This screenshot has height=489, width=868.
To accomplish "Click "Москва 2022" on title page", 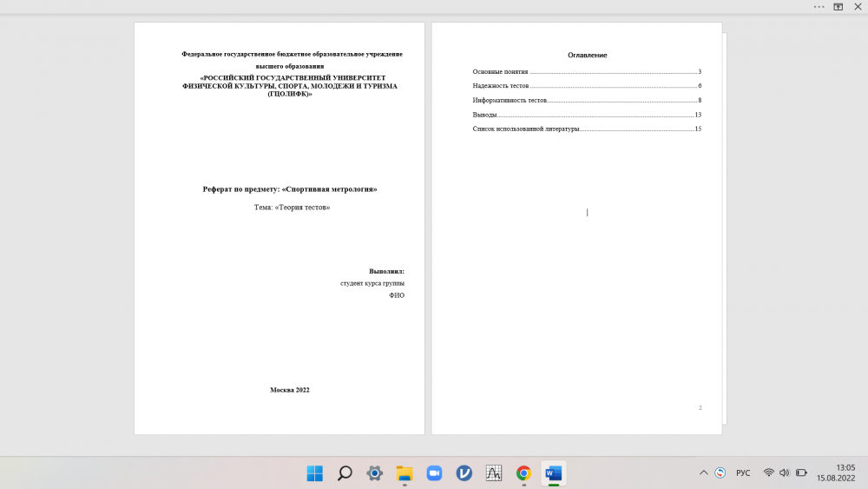I will tap(290, 390).
